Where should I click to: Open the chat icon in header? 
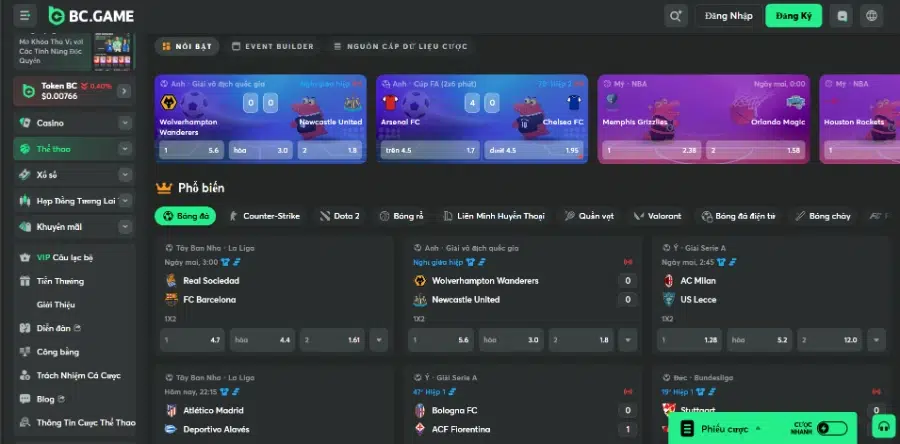(x=843, y=16)
